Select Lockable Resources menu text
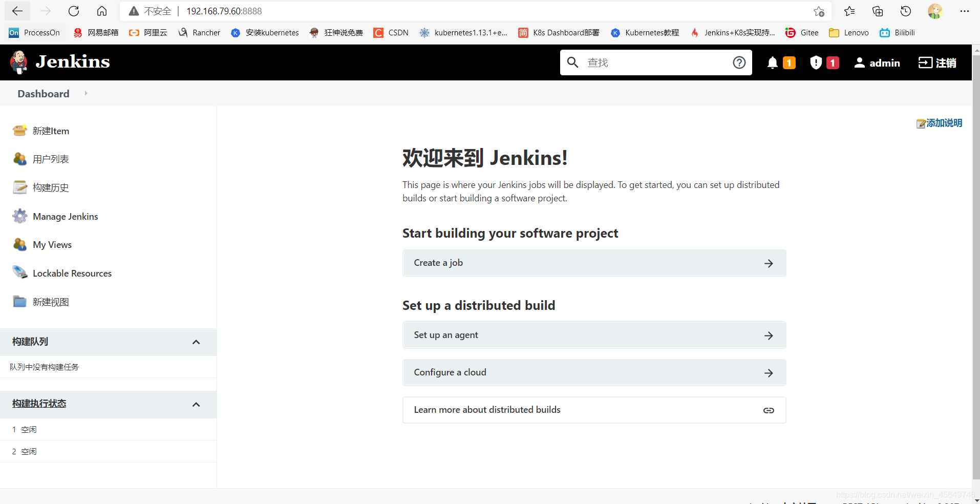 click(72, 274)
